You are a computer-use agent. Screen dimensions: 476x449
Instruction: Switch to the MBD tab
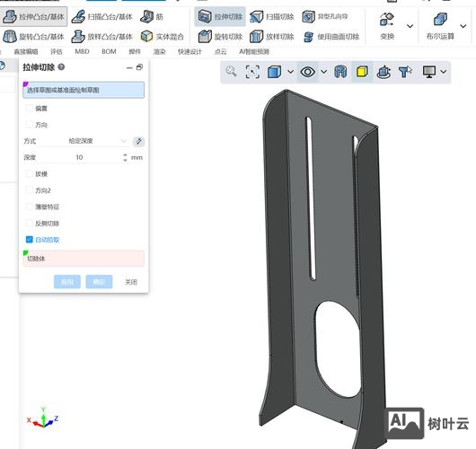[82, 51]
